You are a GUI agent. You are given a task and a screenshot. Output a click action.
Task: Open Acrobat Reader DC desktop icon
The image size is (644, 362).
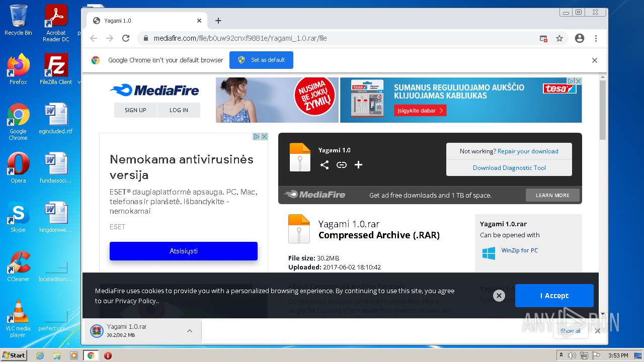tap(56, 23)
